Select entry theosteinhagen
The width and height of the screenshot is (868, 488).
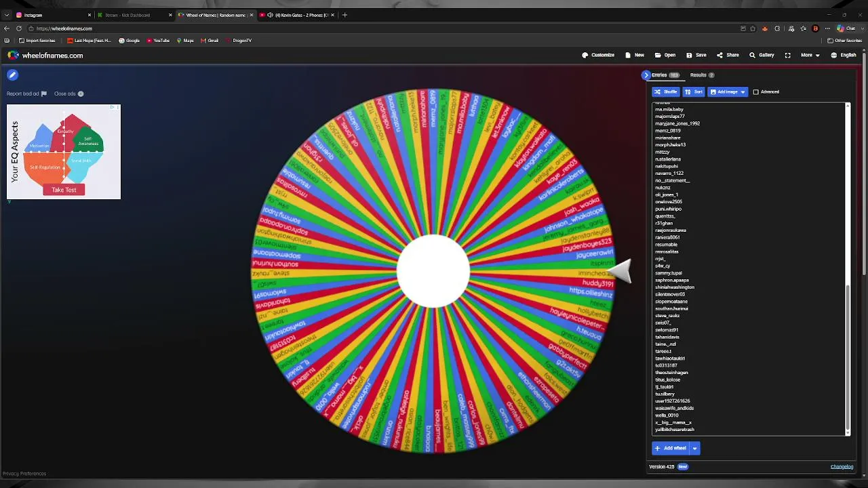pyautogui.click(x=671, y=373)
